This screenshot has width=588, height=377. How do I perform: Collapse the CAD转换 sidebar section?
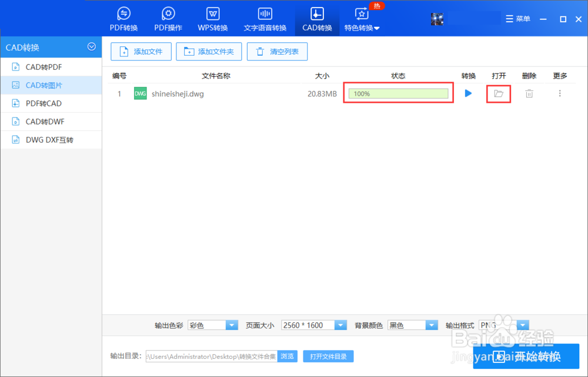(x=92, y=47)
